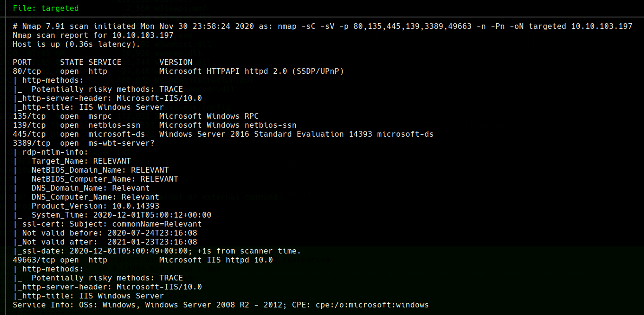Select the 80/tcp port entry
Viewport: 644px width, 315px height.
click(x=27, y=71)
